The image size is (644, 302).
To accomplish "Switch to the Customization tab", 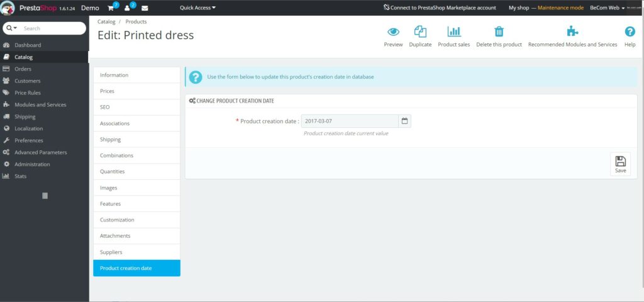I will (136, 220).
